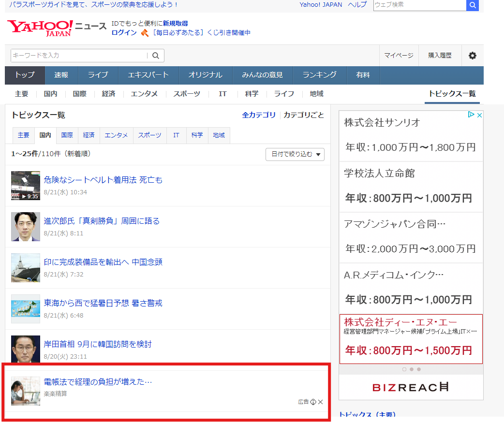Image resolution: width=504 pixels, height=422 pixels.
Task: Select the スポーツ category in the navigation
Action: 187,94
